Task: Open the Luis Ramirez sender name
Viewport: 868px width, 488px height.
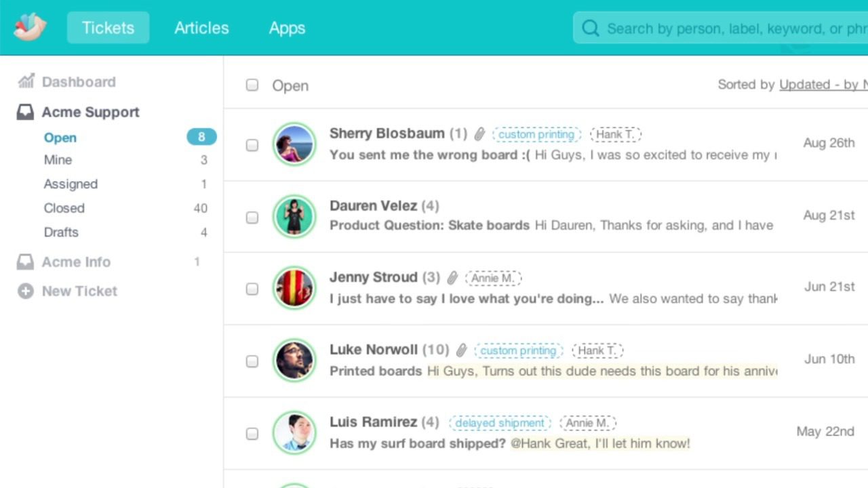Action: pyautogui.click(x=373, y=422)
